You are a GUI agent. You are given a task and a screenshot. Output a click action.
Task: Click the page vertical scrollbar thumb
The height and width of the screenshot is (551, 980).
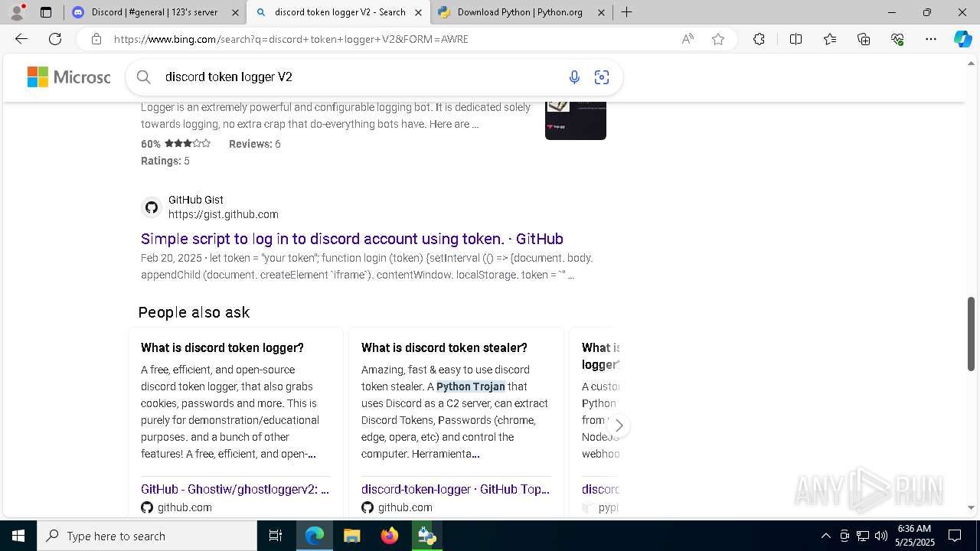click(x=971, y=334)
